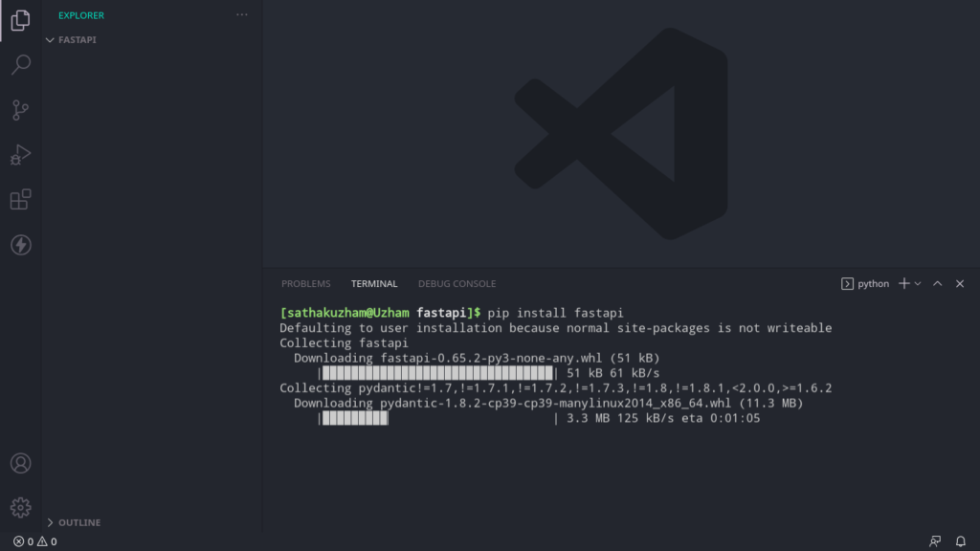Open the Source Control view
Screen dimensions: 980x551
coord(21,110)
